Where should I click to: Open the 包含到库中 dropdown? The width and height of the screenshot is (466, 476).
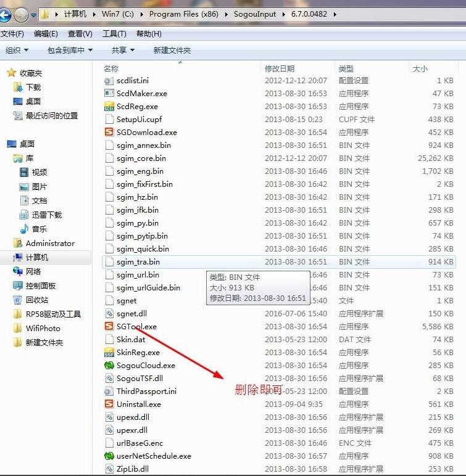point(70,50)
